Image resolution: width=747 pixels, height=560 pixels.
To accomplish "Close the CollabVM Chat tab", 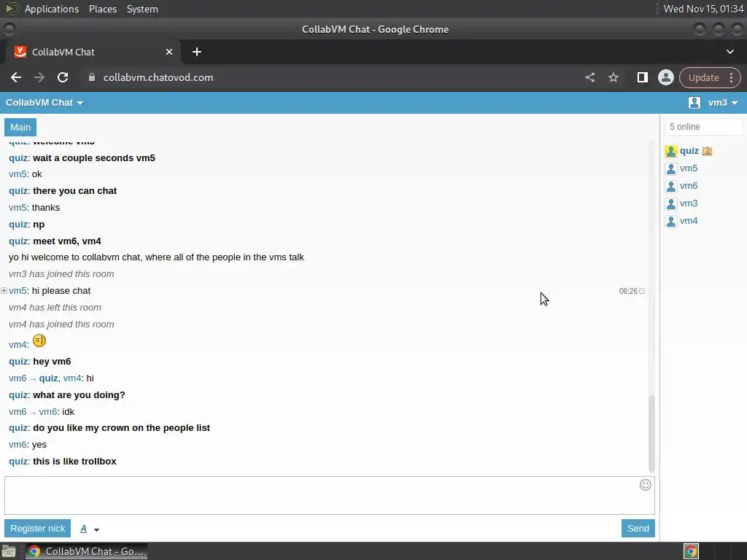I will (169, 52).
